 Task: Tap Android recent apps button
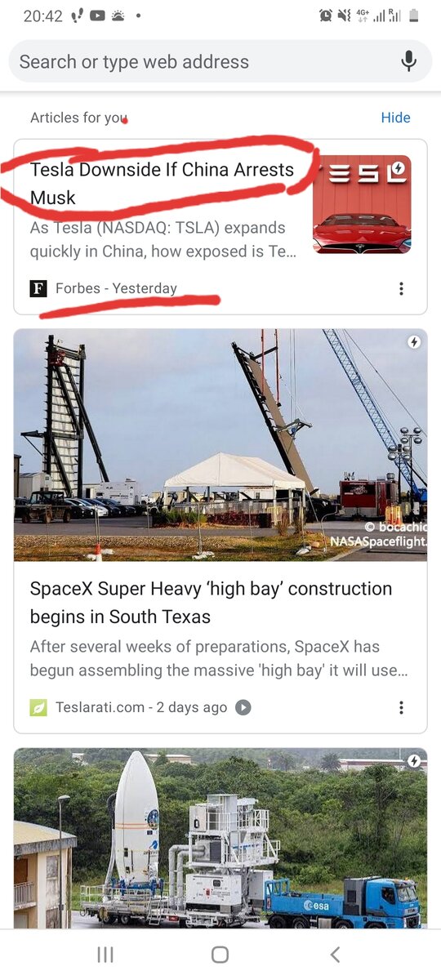[x=105, y=955]
